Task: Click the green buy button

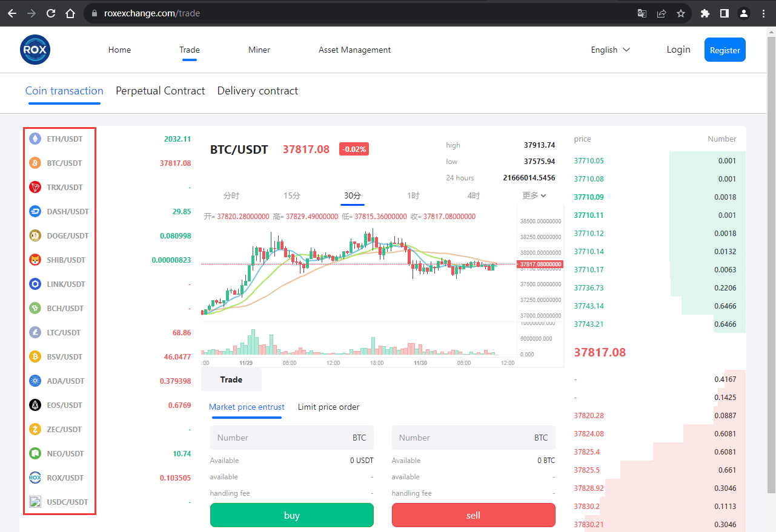Action: click(x=292, y=515)
